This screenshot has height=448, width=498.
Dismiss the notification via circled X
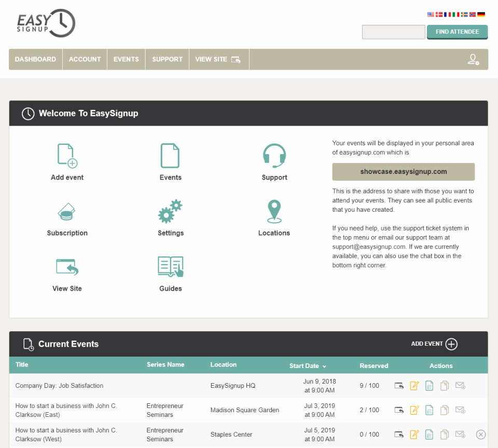pos(480,435)
